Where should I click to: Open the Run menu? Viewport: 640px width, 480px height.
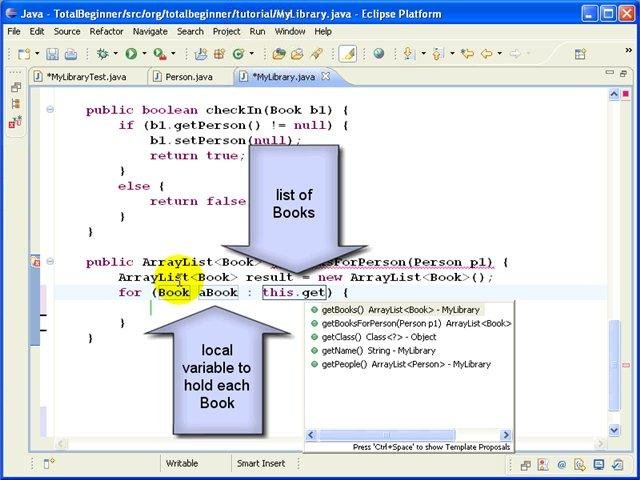pyautogui.click(x=258, y=31)
